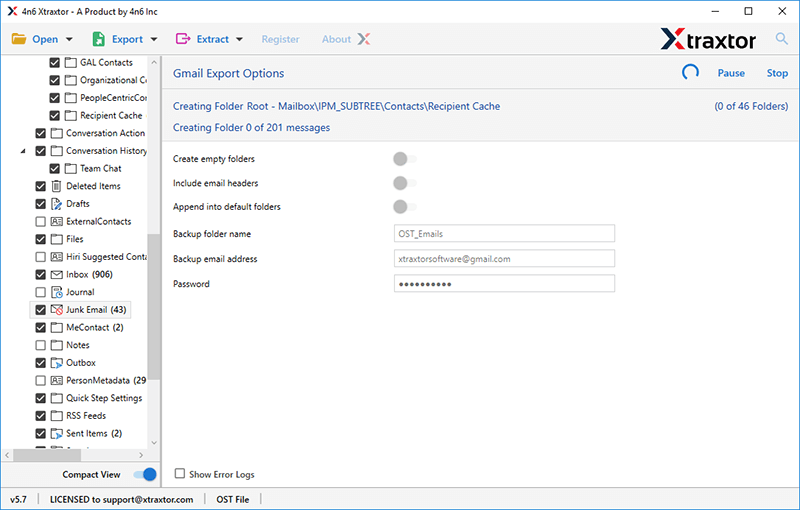This screenshot has height=510, width=800.
Task: Uncheck the Drafts checkbox
Action: [40, 204]
